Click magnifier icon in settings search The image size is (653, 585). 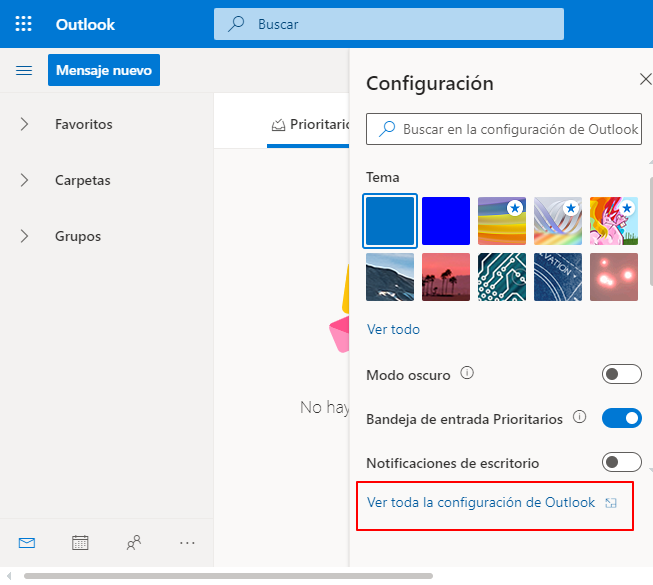(x=387, y=129)
